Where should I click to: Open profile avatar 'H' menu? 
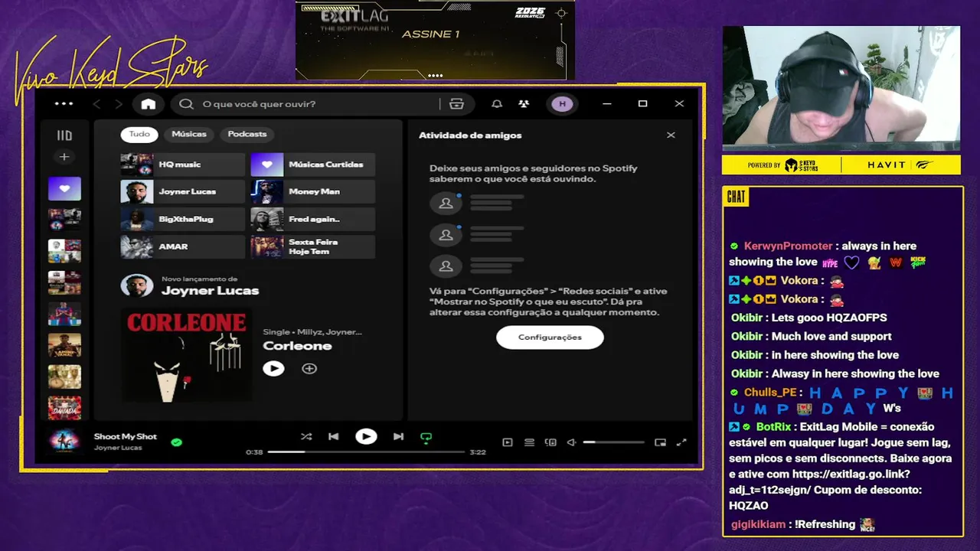[562, 104]
